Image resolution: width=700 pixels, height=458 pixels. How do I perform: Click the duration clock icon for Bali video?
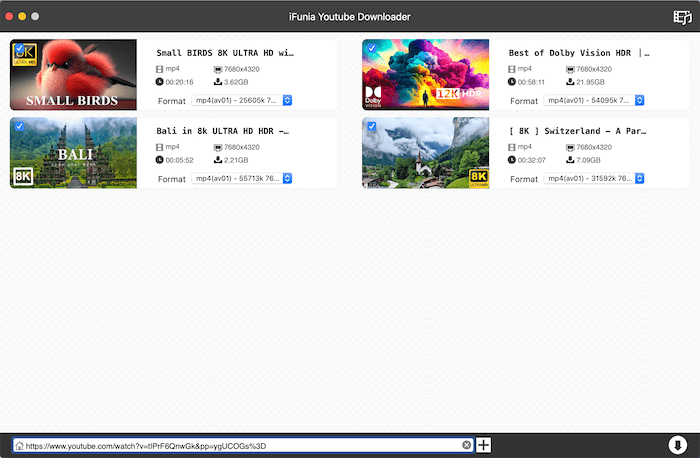click(160, 160)
